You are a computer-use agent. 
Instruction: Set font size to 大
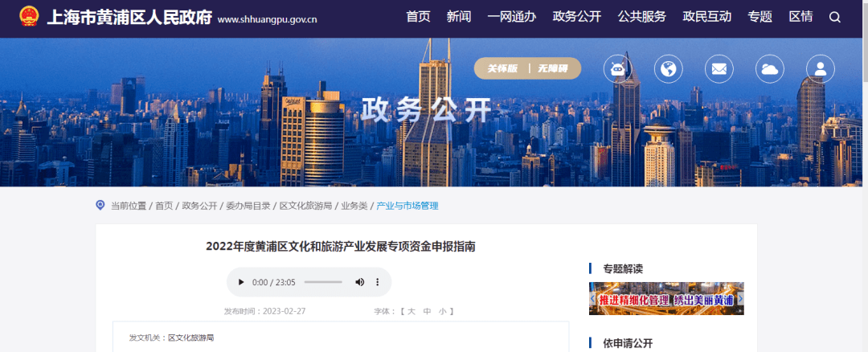[x=411, y=312]
